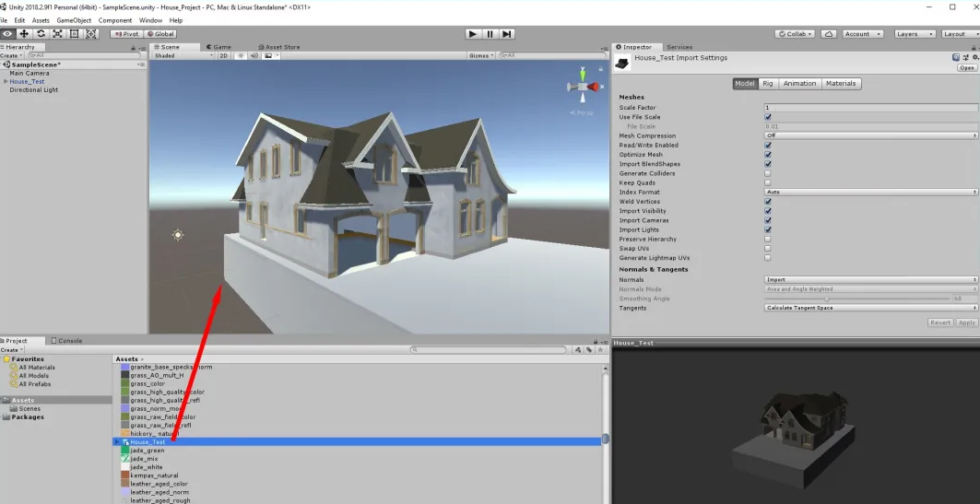Open the Tangents dropdown

click(870, 307)
